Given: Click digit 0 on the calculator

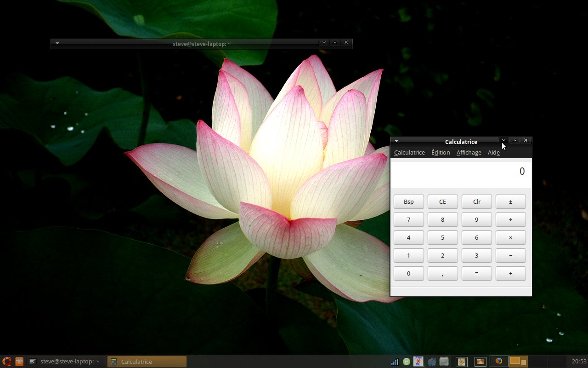Looking at the screenshot, I should click(409, 273).
